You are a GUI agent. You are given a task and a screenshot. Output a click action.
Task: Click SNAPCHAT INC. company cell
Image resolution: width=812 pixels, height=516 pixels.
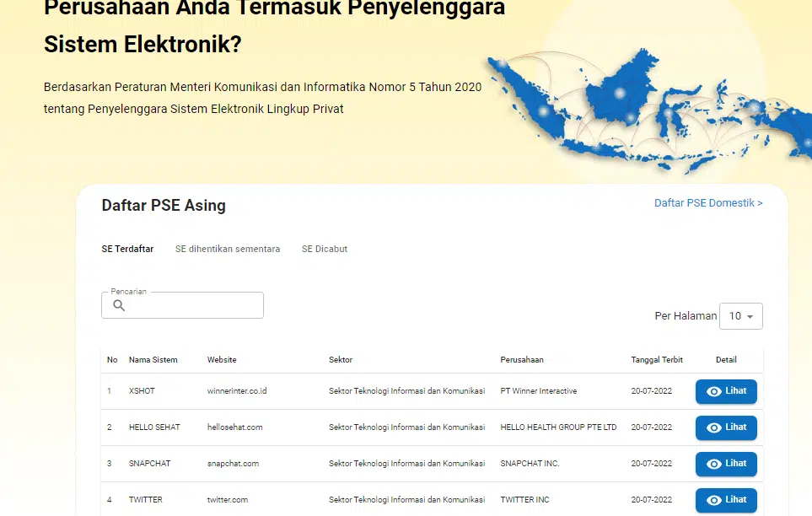(x=530, y=464)
